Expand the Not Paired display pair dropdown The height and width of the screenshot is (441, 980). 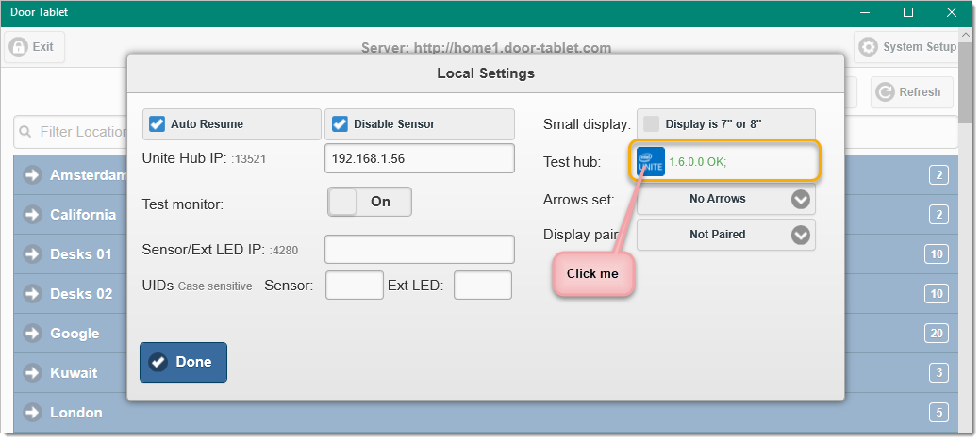(x=725, y=235)
